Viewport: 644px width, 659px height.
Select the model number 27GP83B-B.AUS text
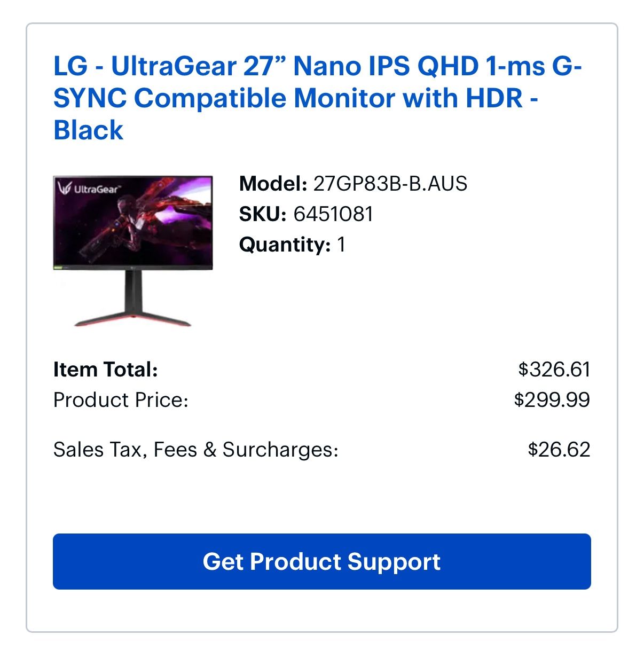click(389, 184)
